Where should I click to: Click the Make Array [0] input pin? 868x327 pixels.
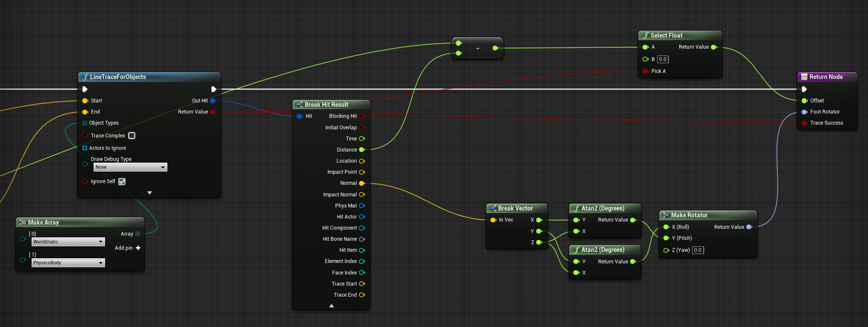[23, 239]
